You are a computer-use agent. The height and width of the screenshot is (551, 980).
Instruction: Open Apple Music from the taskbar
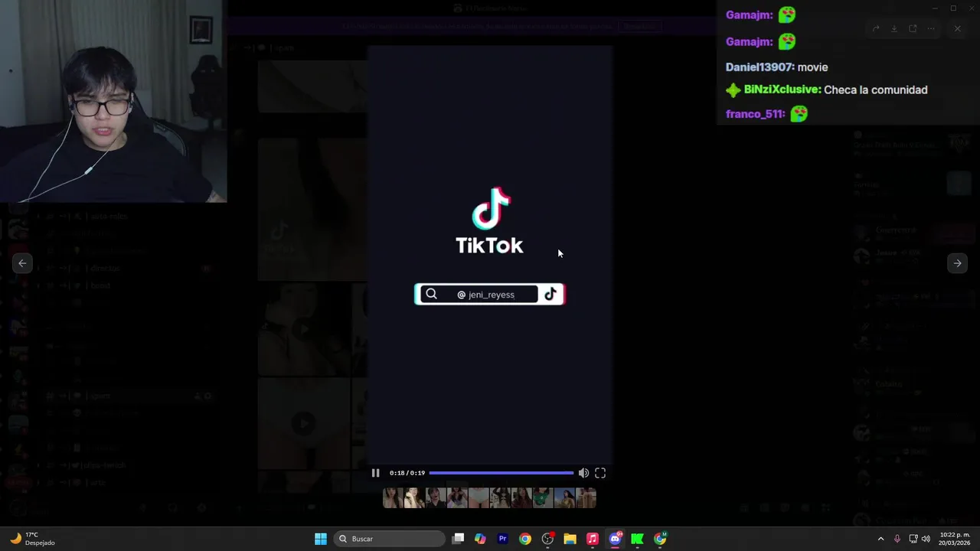tap(592, 539)
